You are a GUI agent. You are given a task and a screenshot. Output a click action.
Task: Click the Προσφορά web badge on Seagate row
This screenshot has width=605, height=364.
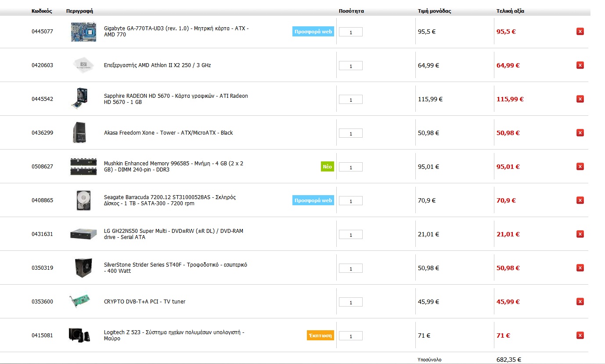click(313, 200)
